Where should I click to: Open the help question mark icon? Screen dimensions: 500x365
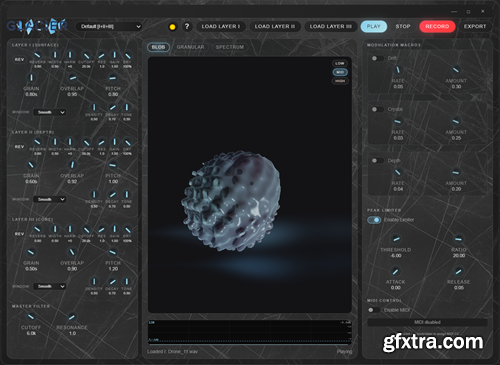[x=187, y=26]
